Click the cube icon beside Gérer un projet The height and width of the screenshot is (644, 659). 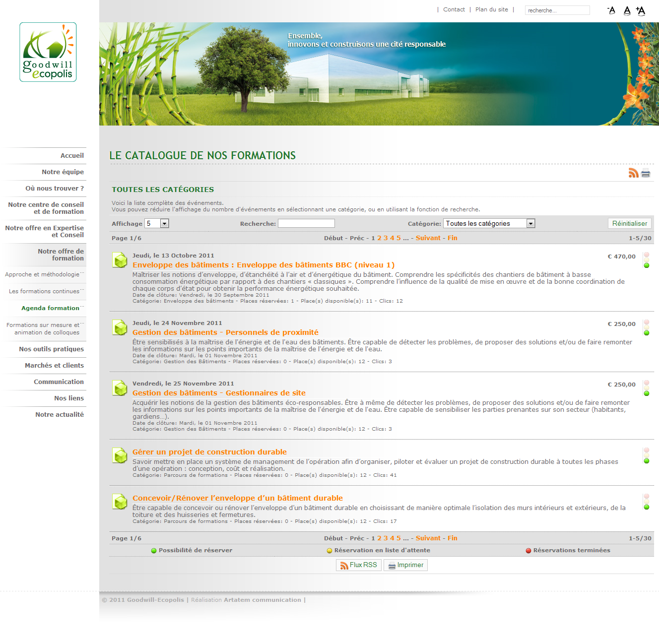120,455
